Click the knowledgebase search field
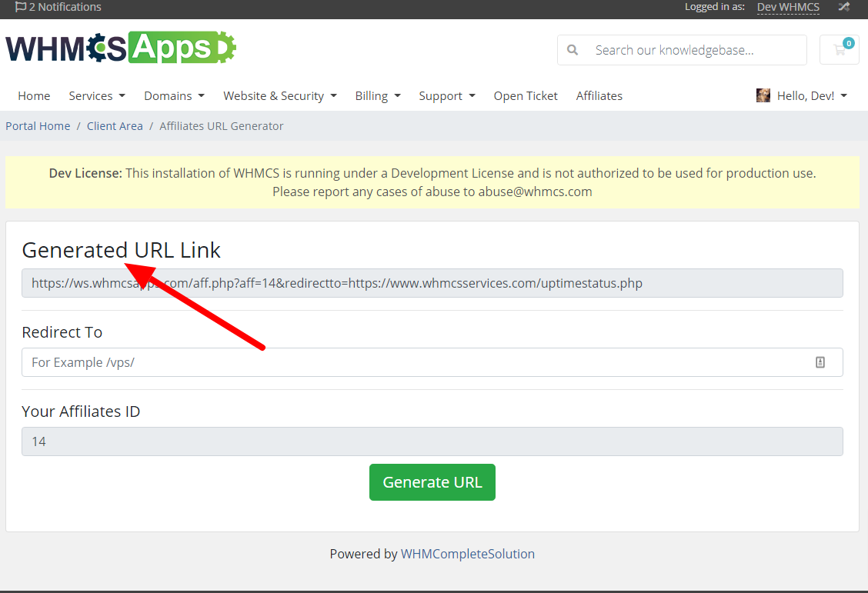This screenshot has height=593, width=868. click(682, 50)
